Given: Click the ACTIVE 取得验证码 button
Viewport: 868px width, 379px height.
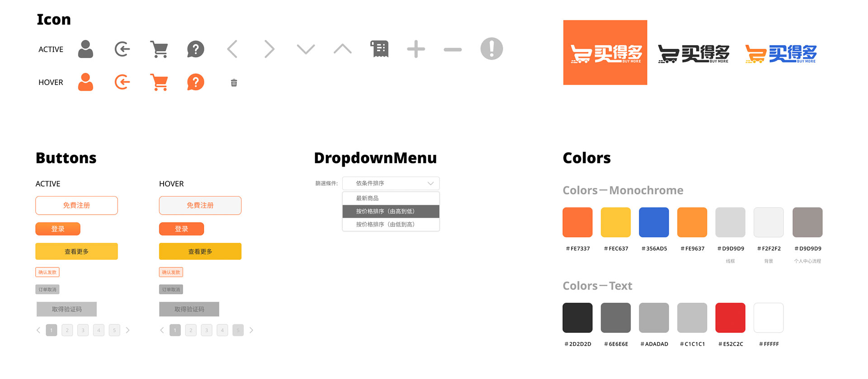Looking at the screenshot, I should pos(67,309).
